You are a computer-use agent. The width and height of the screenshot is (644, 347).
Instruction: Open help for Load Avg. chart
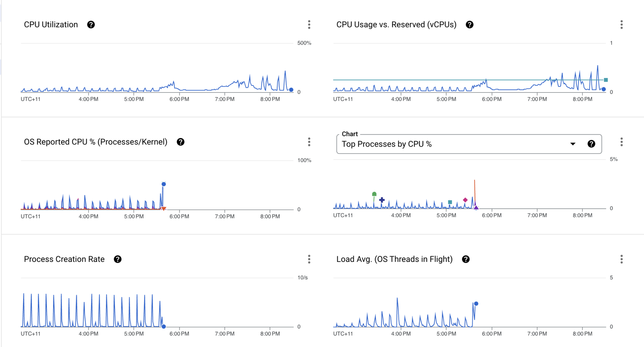point(466,259)
